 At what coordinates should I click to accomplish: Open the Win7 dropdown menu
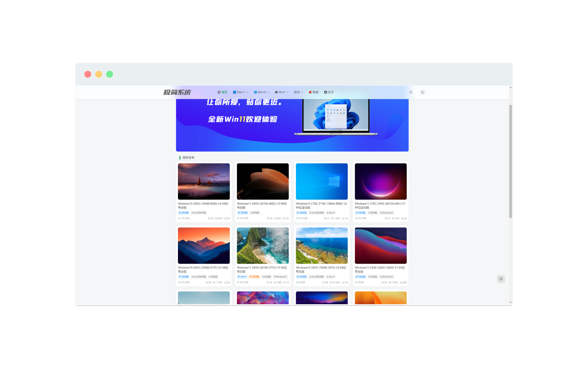tap(282, 92)
